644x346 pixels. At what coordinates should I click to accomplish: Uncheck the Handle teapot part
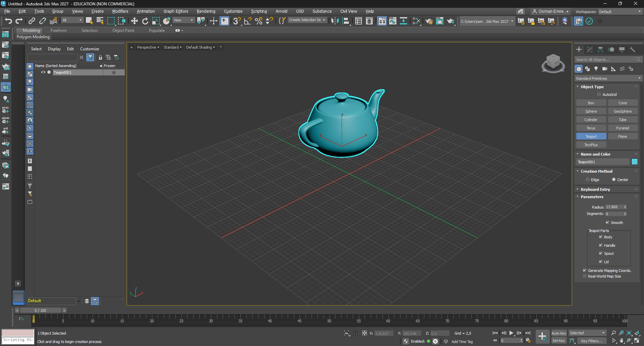(601, 245)
